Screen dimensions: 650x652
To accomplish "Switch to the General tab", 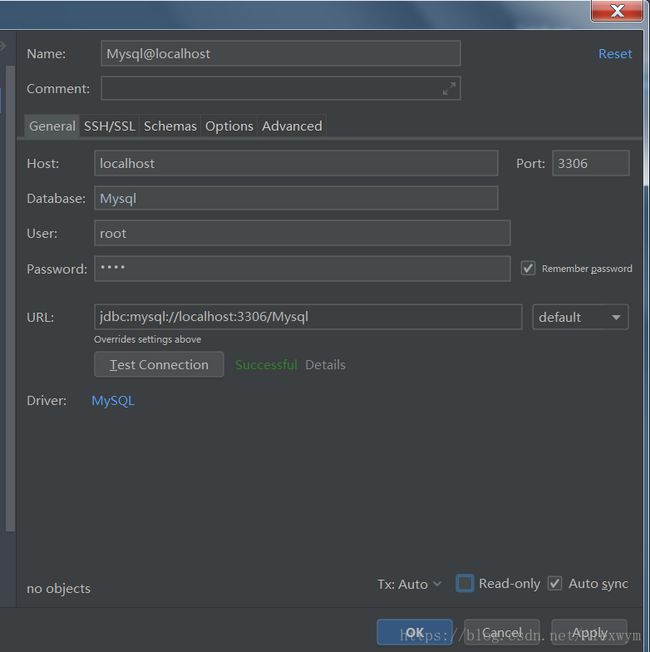I will pos(52,126).
